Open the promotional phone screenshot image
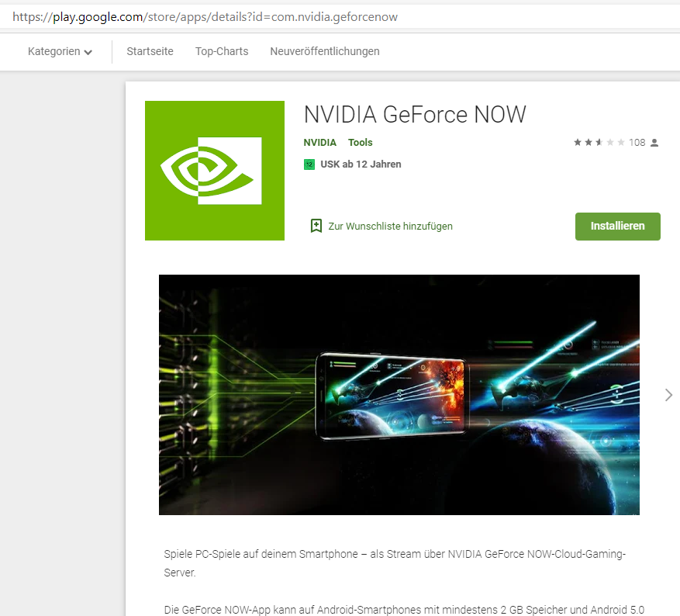The height and width of the screenshot is (616, 680). pos(399,395)
